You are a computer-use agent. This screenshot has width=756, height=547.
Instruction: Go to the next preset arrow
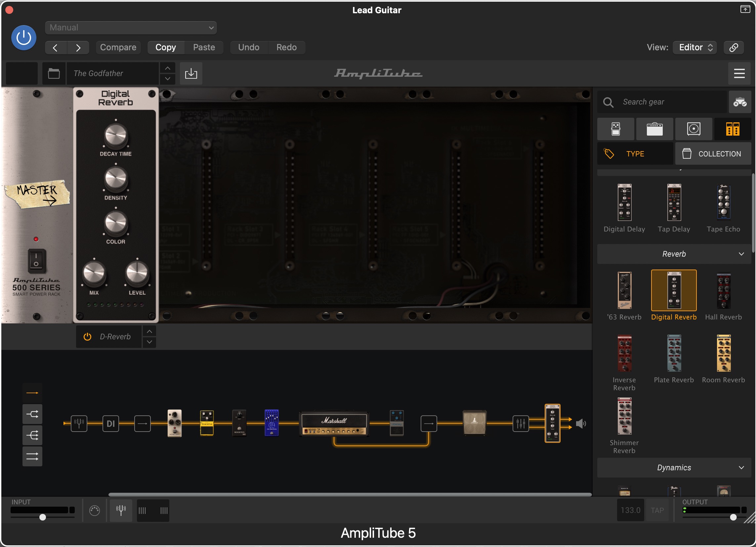coord(78,48)
